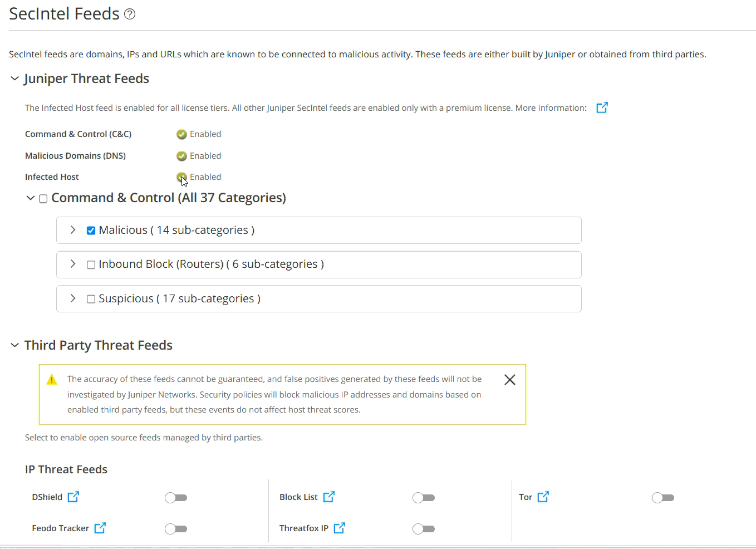Enable the Threatfox IP feed toggle

click(x=424, y=529)
